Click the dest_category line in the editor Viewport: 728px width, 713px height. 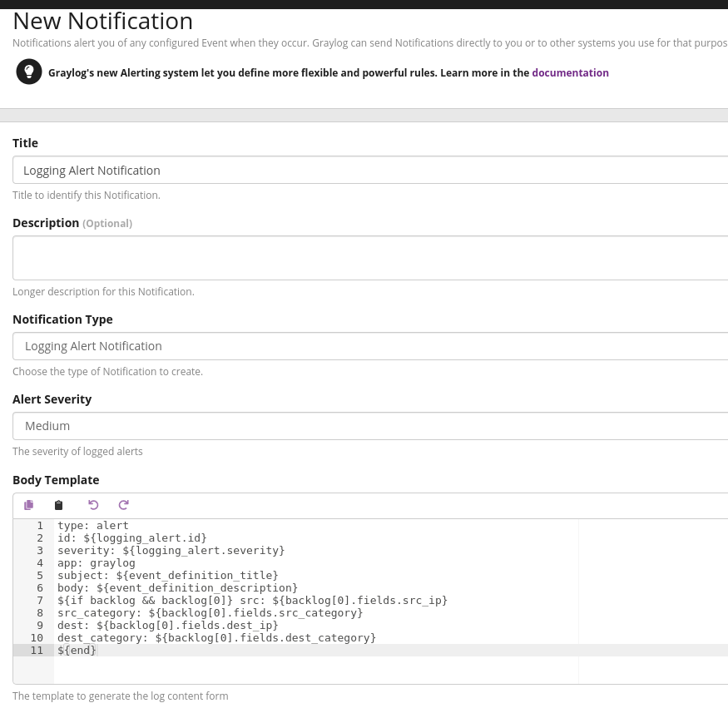pos(216,638)
